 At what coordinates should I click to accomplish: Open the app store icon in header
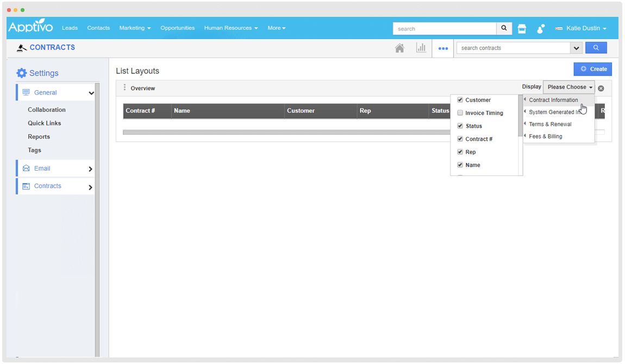(522, 29)
